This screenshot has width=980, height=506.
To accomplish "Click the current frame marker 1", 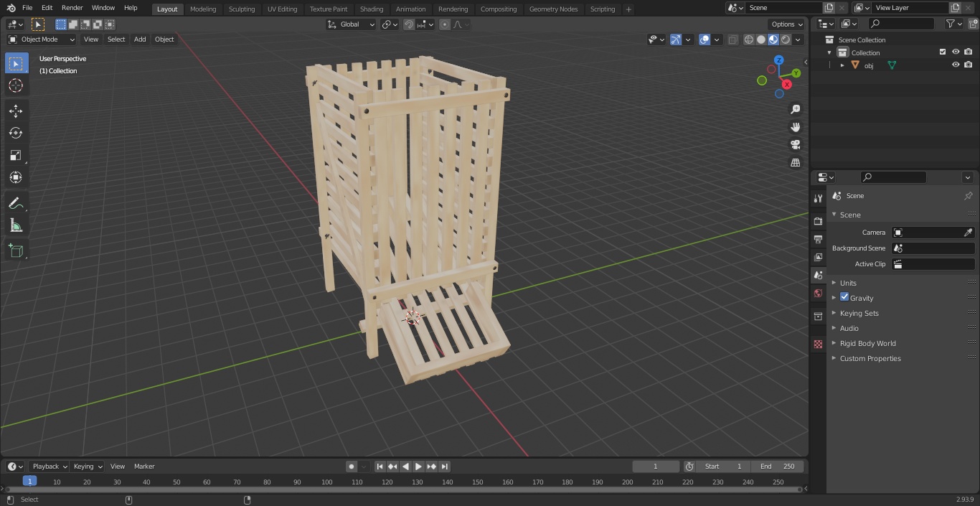I will tap(29, 482).
